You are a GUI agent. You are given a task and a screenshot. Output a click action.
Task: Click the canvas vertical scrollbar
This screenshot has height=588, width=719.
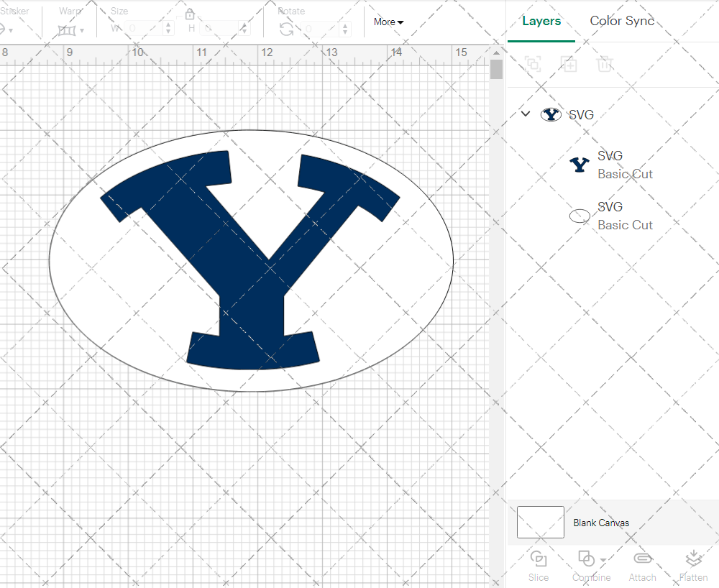tap(495, 68)
